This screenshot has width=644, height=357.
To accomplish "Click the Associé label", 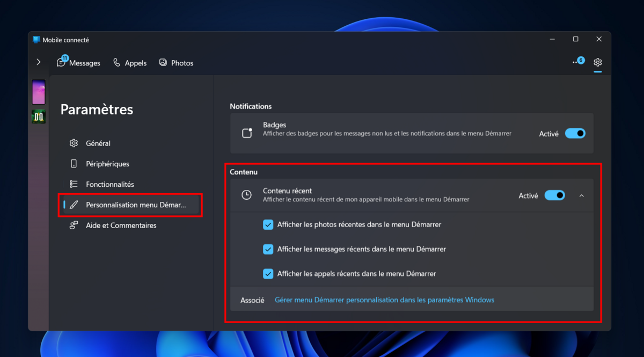I will [x=252, y=300].
